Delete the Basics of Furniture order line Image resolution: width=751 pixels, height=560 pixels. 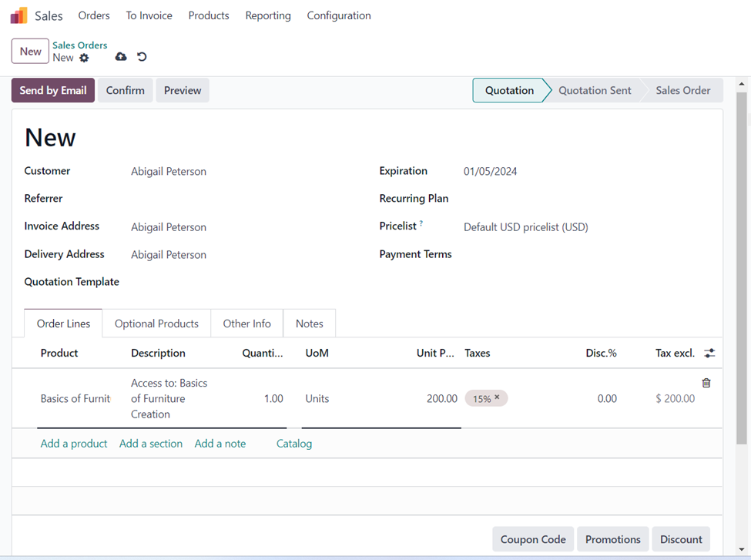coord(706,383)
